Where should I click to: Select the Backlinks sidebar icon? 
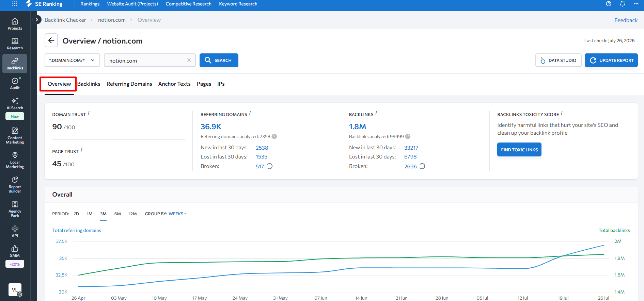pos(15,64)
